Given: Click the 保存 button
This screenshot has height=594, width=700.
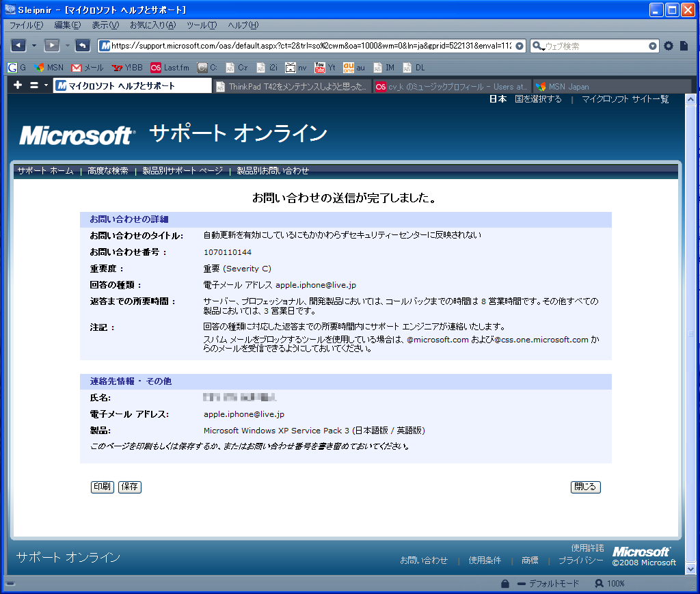Looking at the screenshot, I should point(130,487).
